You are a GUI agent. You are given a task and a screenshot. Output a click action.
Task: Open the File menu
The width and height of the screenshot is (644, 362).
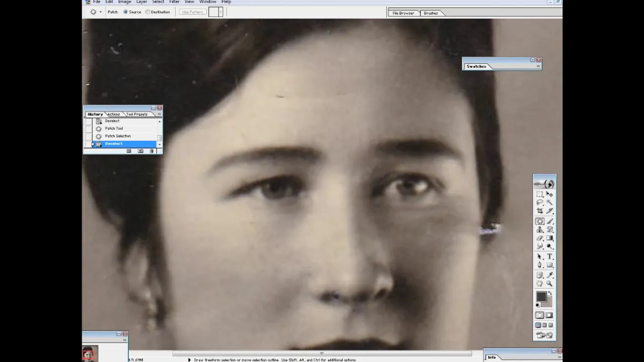97,2
